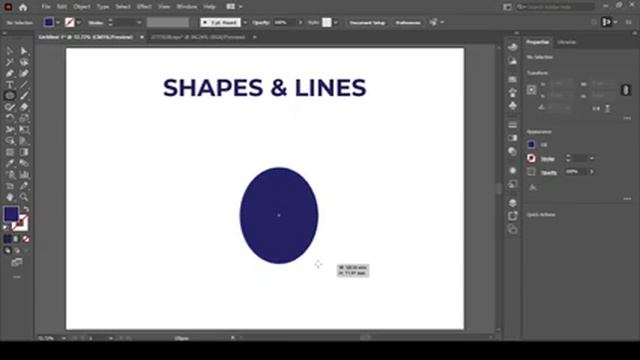Select the Blend tool

[x=24, y=163]
